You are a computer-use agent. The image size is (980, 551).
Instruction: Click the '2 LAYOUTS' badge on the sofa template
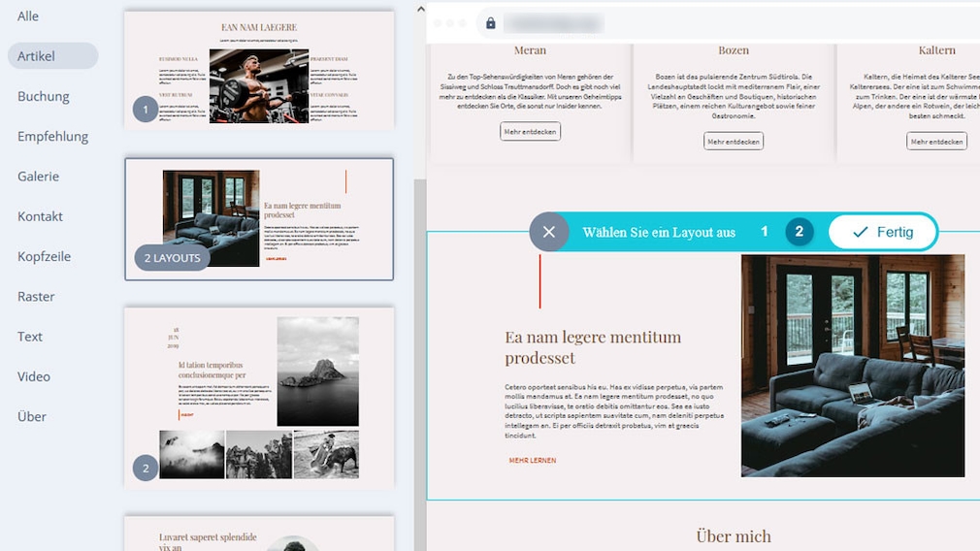tap(173, 258)
